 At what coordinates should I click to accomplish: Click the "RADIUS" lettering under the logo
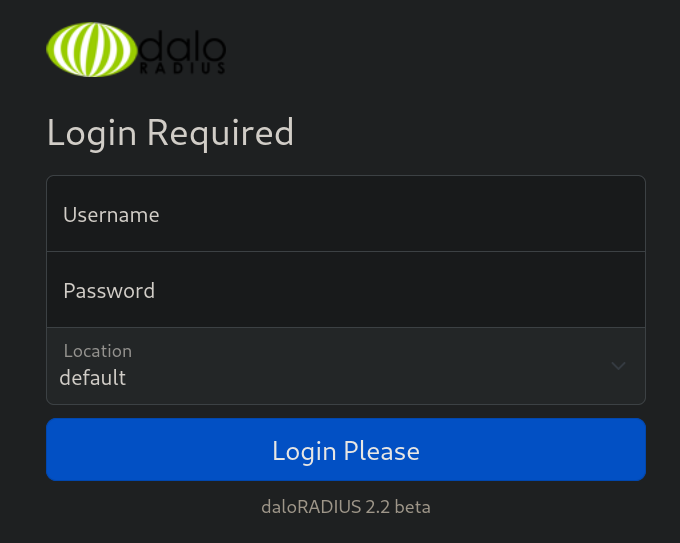click(x=183, y=68)
